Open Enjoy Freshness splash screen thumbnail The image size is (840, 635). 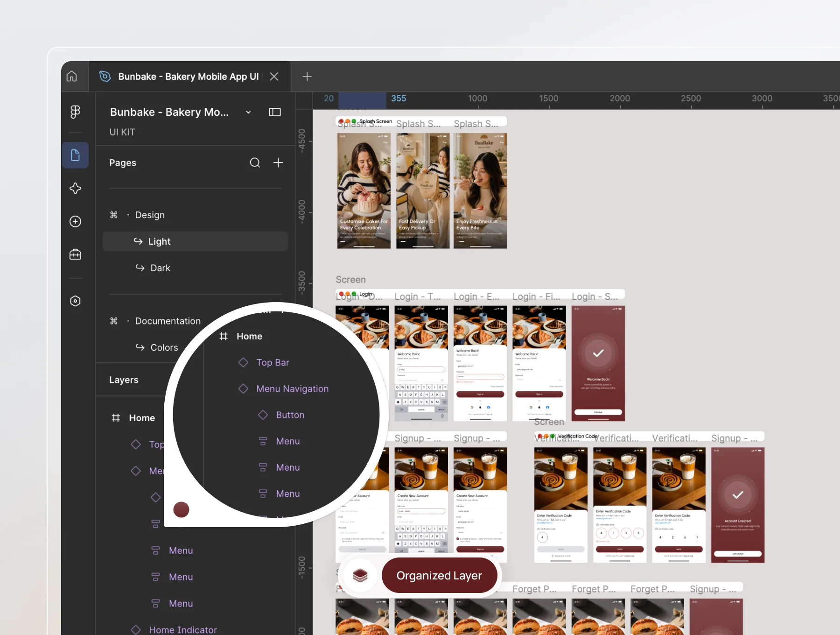[480, 190]
